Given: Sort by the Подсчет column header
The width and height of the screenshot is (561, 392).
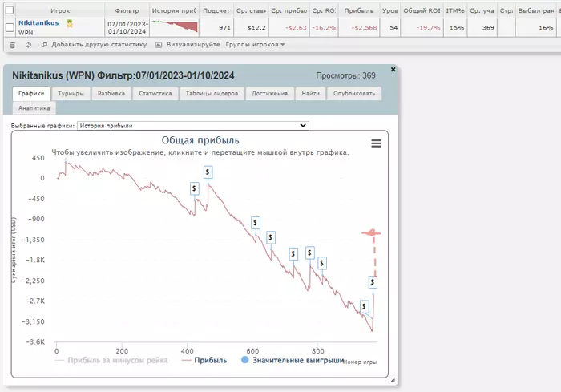Looking at the screenshot, I should pos(216,10).
